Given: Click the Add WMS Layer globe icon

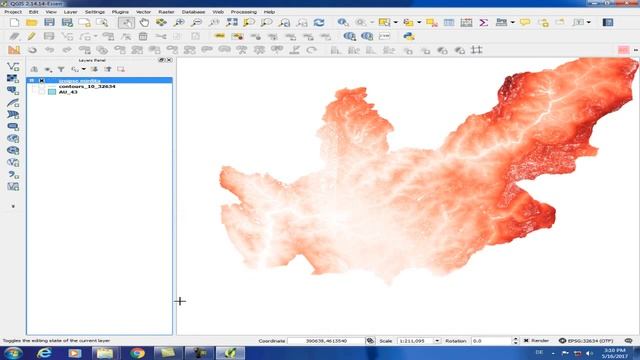Looking at the screenshot, I should pos(13,139).
